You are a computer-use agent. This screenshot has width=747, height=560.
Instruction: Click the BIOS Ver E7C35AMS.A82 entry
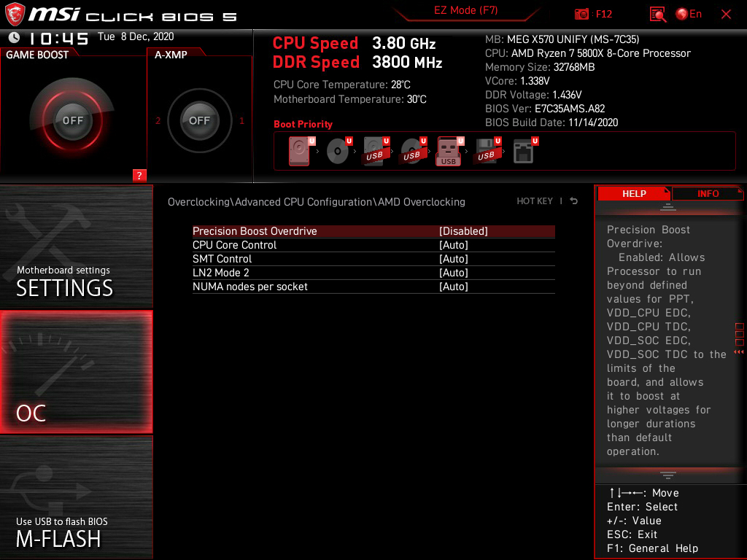tap(545, 109)
